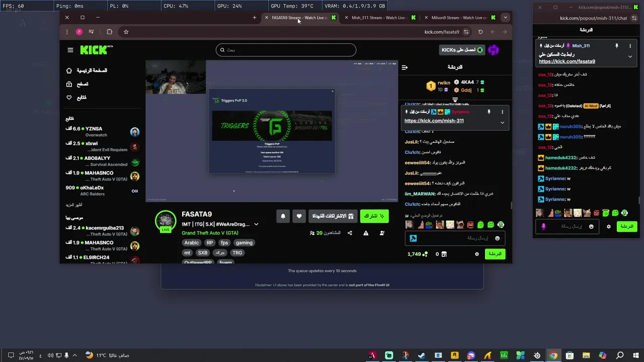Bookmark page with the star icon

coord(126,32)
